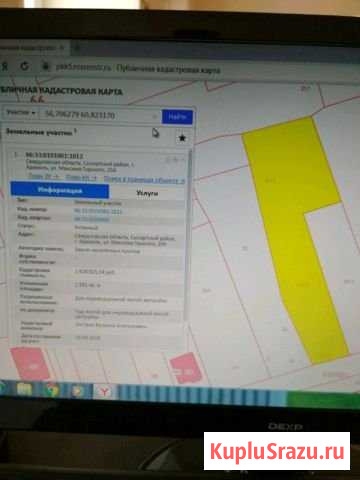Click the kadastral number result heading
360x480 pixels.
tap(54, 156)
